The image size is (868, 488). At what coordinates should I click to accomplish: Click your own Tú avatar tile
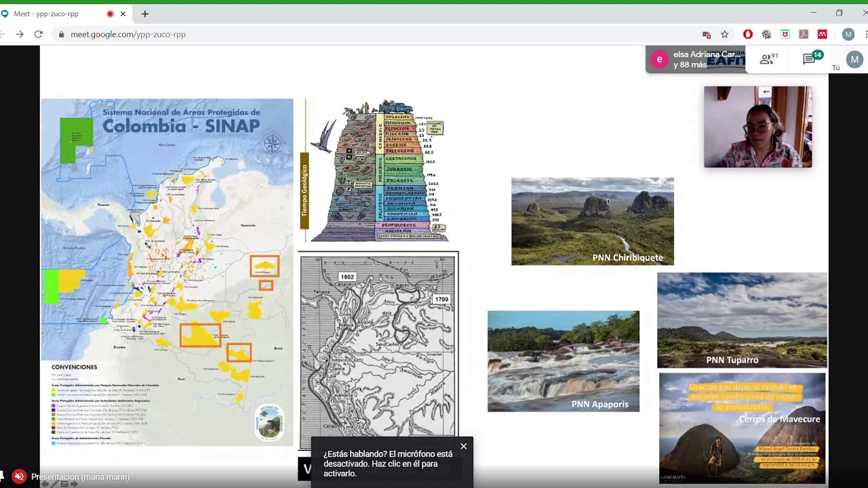tap(854, 60)
